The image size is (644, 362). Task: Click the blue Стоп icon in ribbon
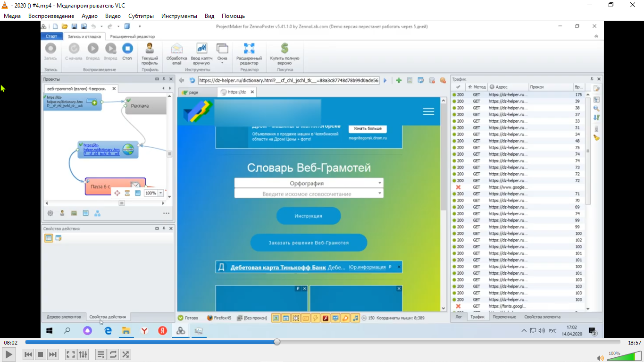(127, 49)
